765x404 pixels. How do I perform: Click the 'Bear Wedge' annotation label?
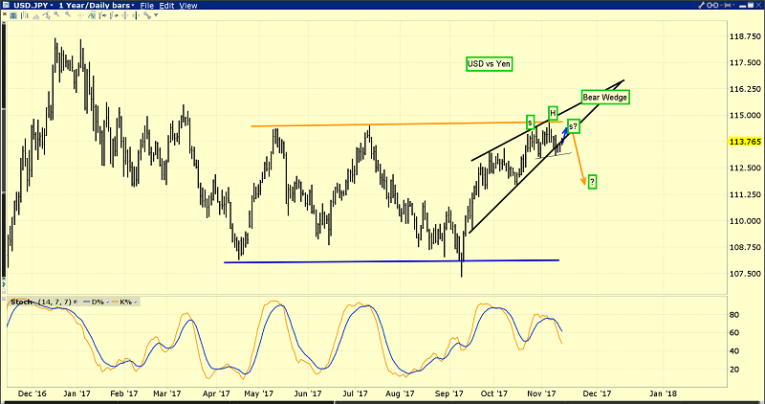(x=605, y=97)
